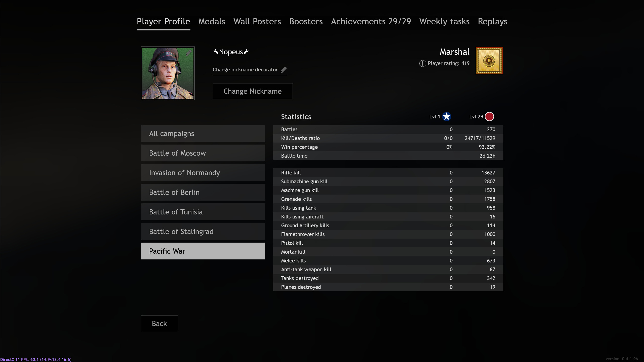The width and height of the screenshot is (644, 362).
Task: Select Battle of Stalingrad campaign
Action: [203, 232]
